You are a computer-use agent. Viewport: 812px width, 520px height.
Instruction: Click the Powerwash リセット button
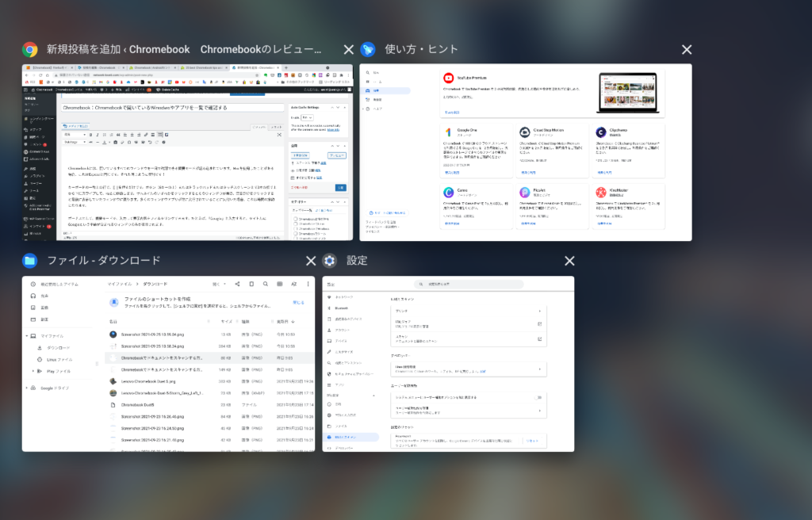coord(532,441)
